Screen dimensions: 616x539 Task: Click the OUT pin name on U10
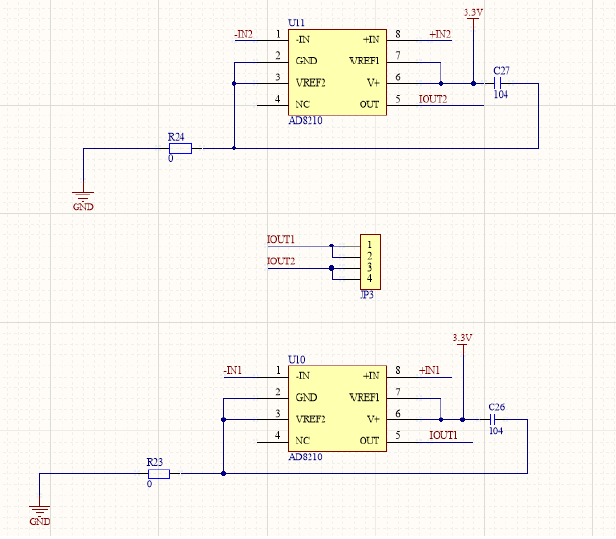(369, 441)
